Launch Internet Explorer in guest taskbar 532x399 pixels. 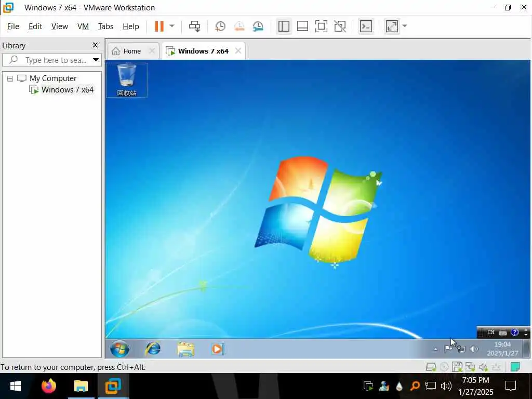[x=153, y=349]
